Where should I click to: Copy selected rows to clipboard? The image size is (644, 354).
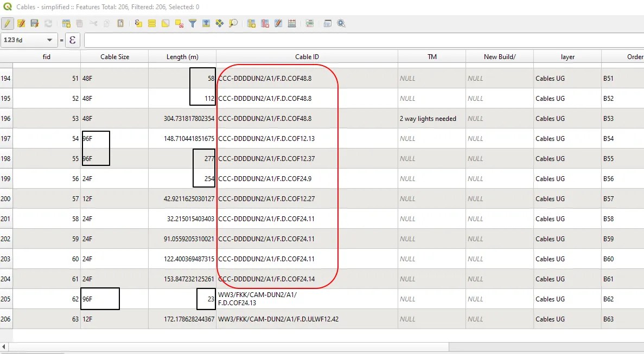click(x=106, y=23)
